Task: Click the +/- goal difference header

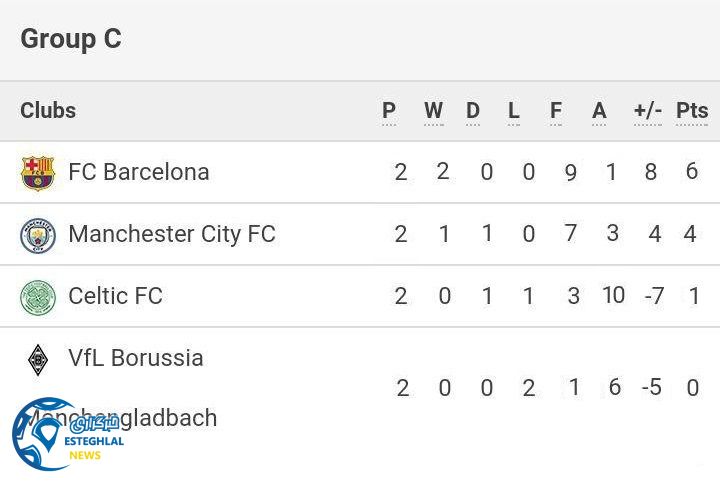Action: (648, 111)
